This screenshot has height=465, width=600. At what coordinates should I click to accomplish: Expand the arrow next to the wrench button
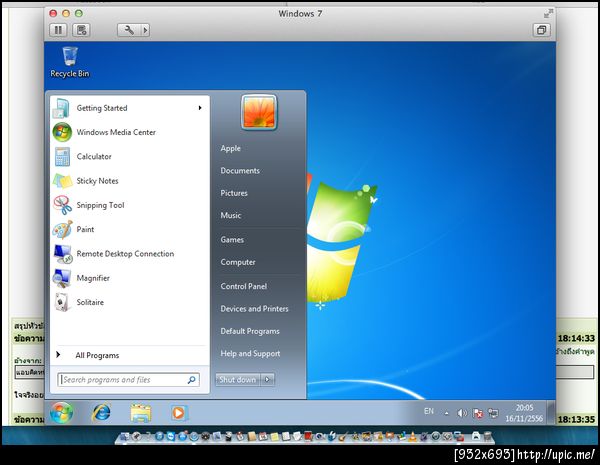145,30
